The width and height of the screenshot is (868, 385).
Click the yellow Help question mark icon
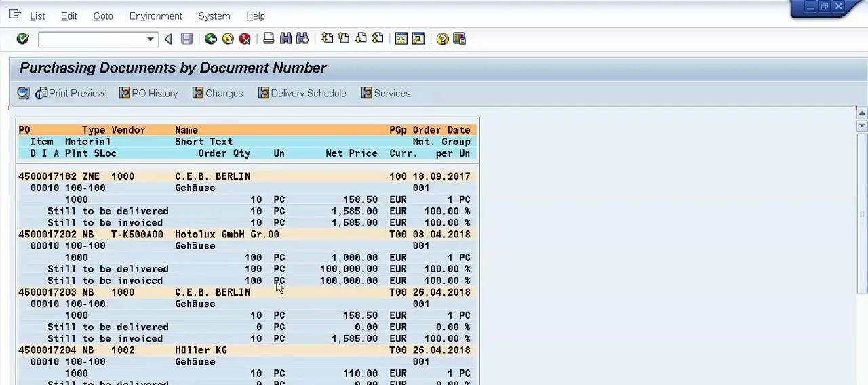coord(442,39)
